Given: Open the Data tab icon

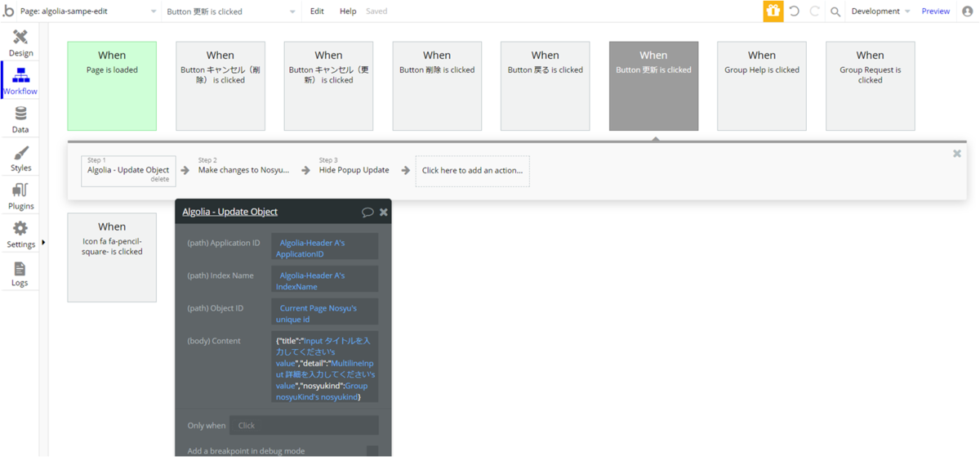Looking at the screenshot, I should (x=20, y=114).
